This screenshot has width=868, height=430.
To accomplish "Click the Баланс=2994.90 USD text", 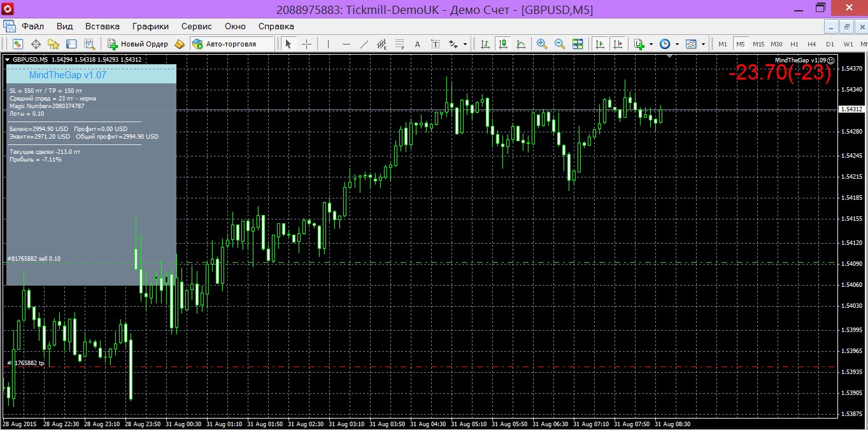I will coord(38,128).
